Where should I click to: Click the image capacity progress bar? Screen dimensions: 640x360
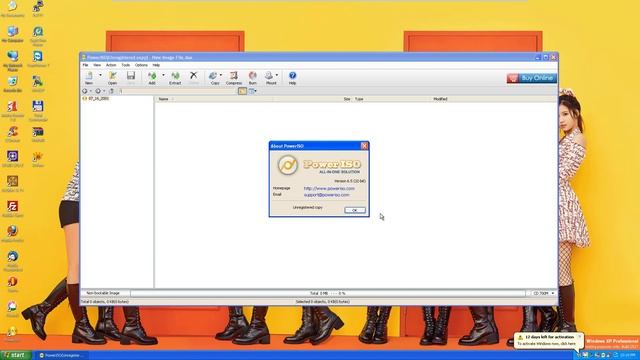pyautogui.click(x=328, y=293)
